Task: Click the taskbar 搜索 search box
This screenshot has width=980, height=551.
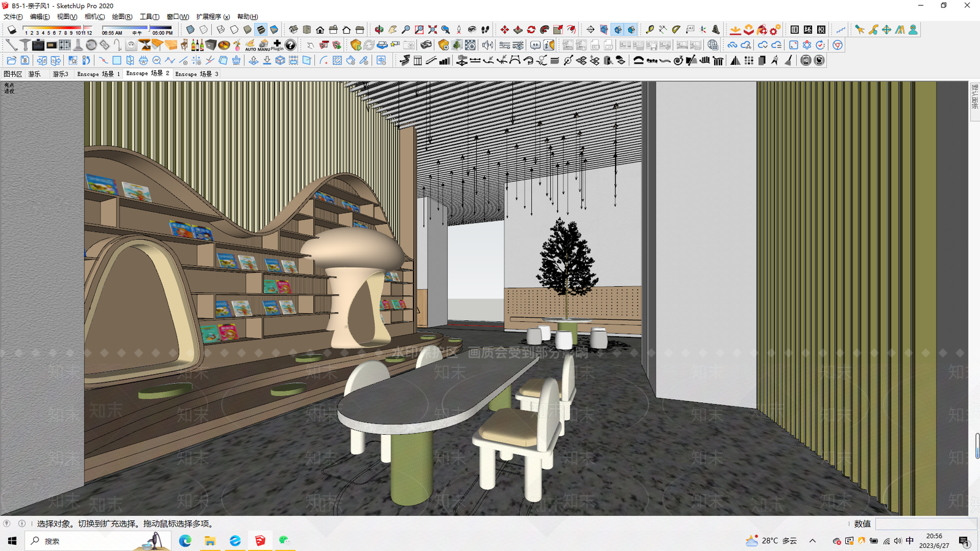Action: tap(98, 541)
